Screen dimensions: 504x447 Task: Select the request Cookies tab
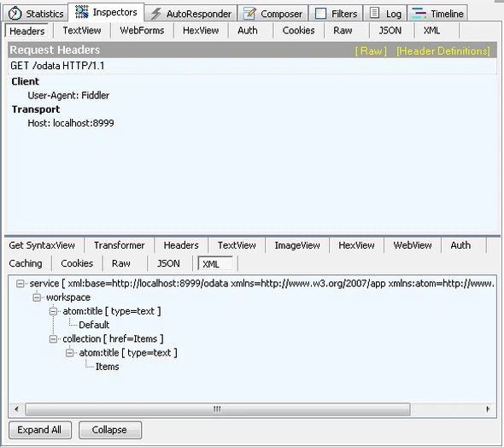click(298, 31)
